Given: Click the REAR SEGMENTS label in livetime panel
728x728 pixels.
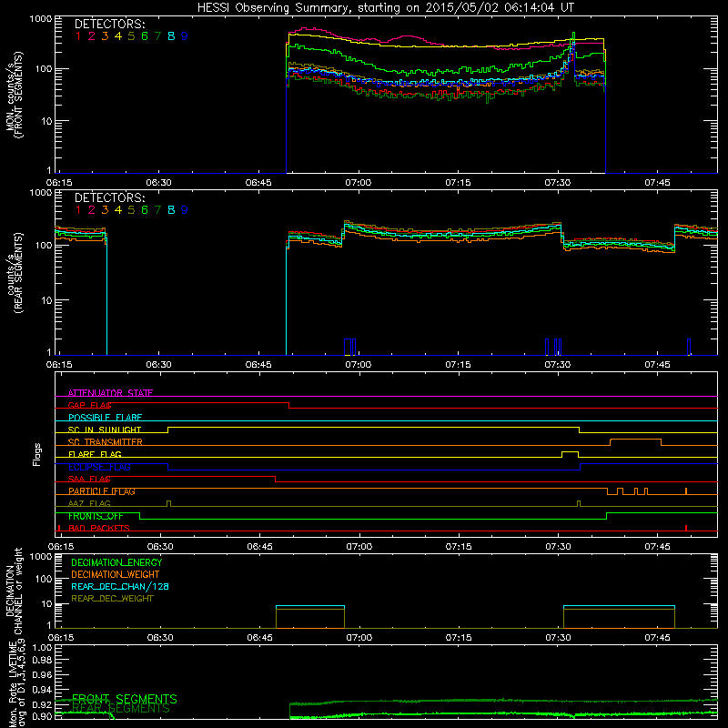Looking at the screenshot, I should [121, 709].
